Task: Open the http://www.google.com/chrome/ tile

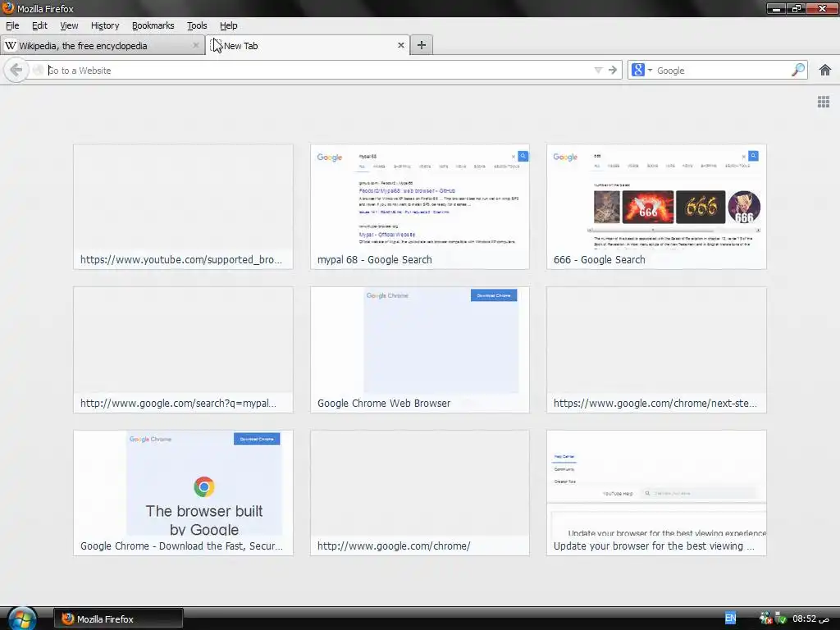Action: [420, 493]
